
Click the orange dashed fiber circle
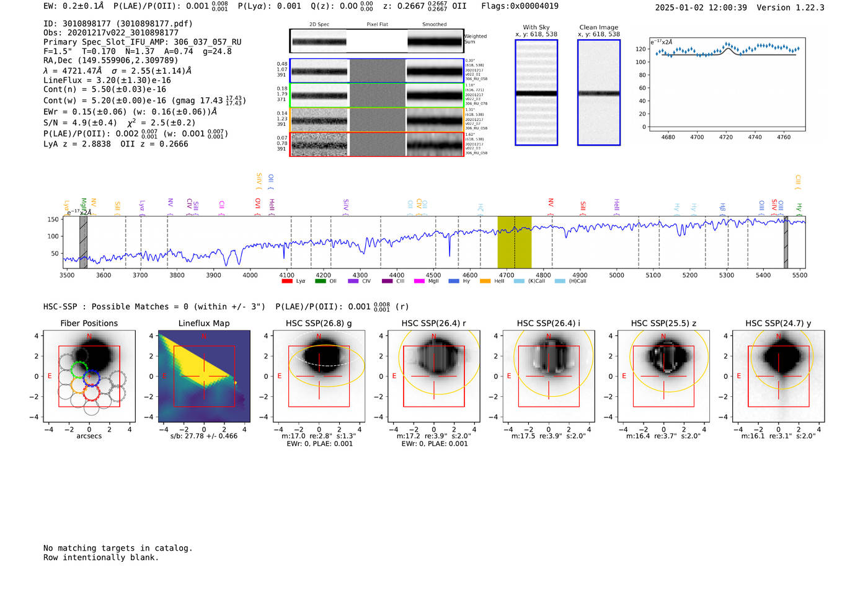click(79, 384)
